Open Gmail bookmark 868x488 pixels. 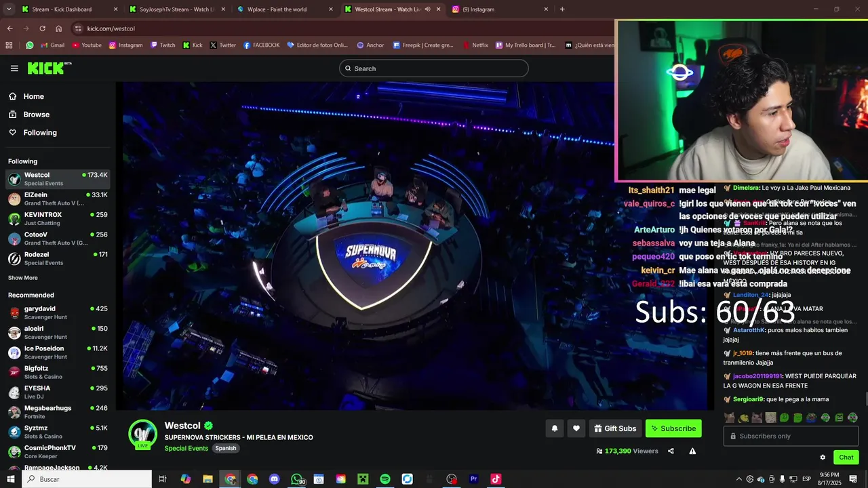52,45
